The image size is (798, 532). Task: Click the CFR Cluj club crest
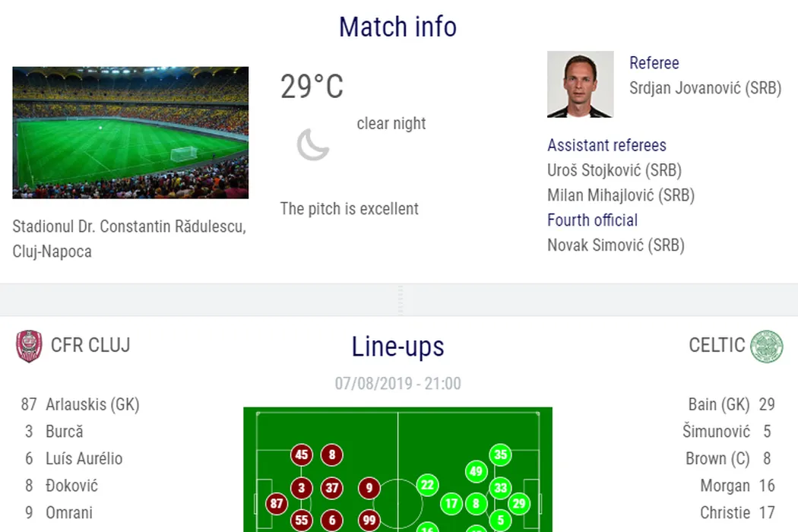(x=29, y=346)
